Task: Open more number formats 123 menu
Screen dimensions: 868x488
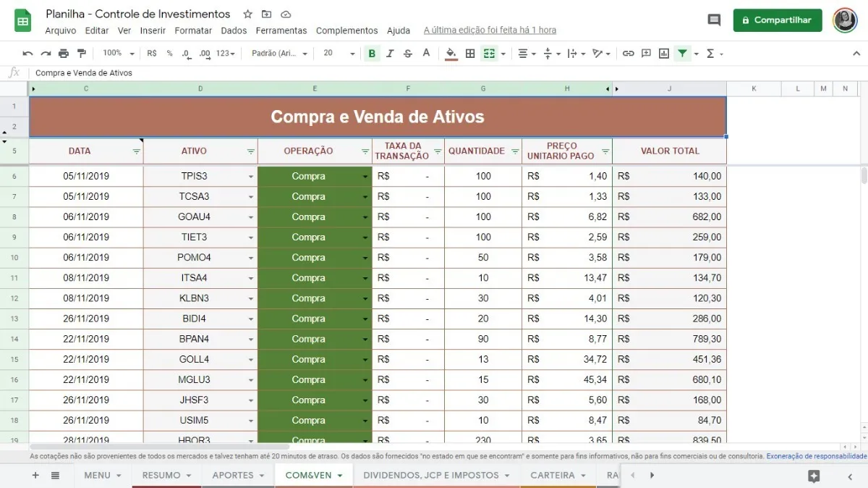Action: pos(226,54)
